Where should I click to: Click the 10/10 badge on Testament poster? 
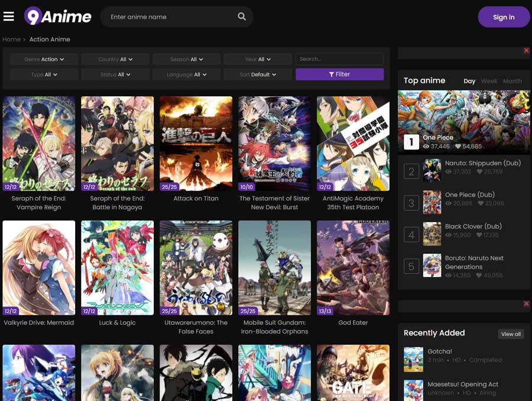(x=246, y=187)
